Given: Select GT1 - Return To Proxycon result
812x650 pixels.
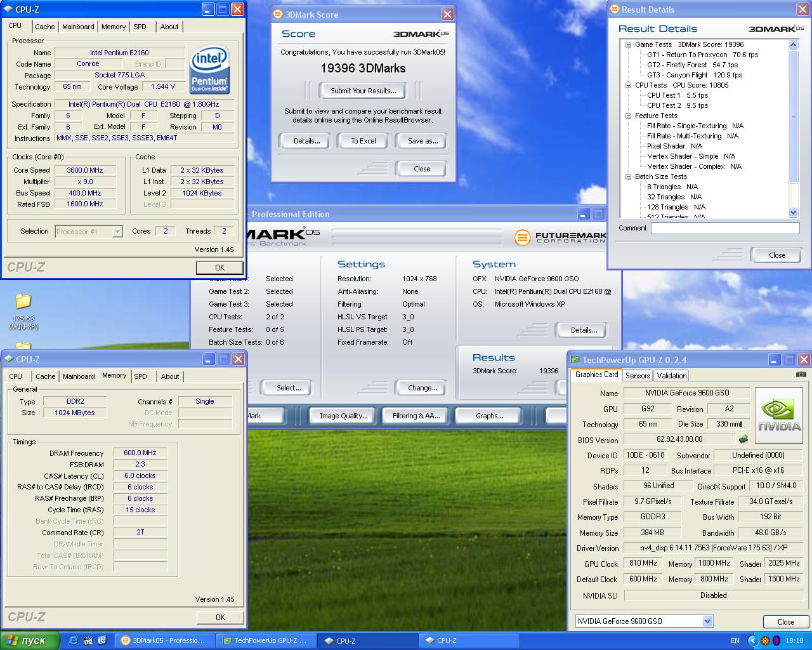Looking at the screenshot, I should pos(702,55).
